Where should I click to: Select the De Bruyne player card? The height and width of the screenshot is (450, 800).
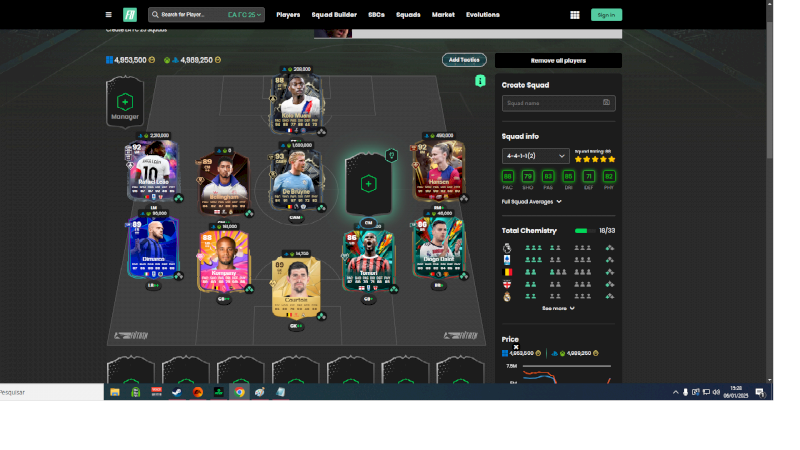(296, 180)
